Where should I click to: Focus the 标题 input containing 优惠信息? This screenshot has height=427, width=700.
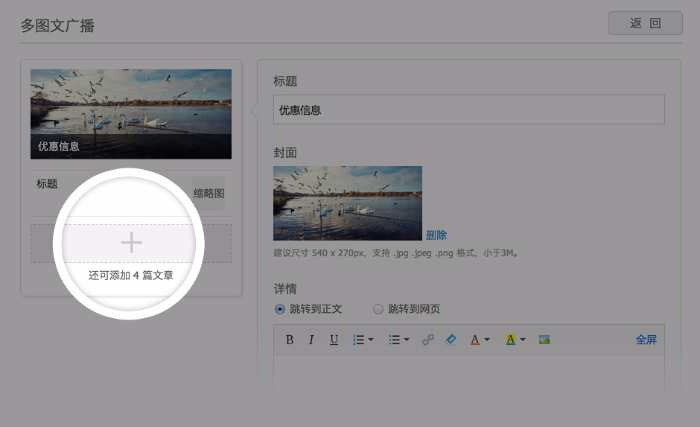pyautogui.click(x=469, y=109)
